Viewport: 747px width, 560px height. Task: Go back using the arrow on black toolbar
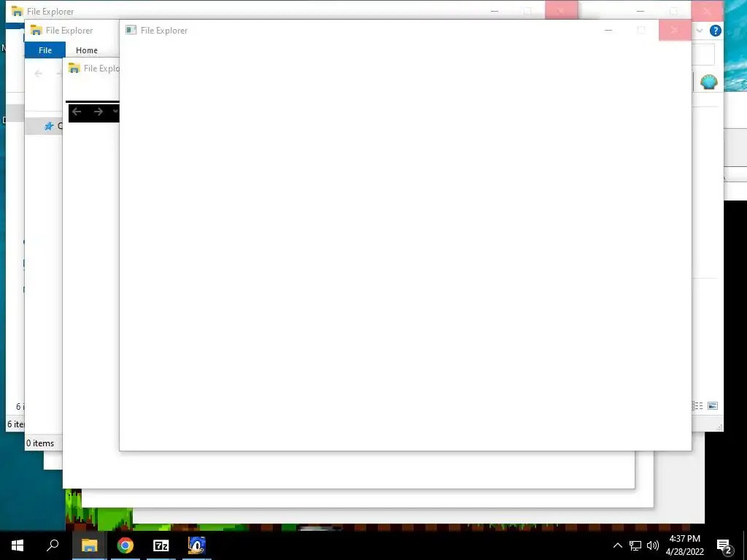coord(77,112)
